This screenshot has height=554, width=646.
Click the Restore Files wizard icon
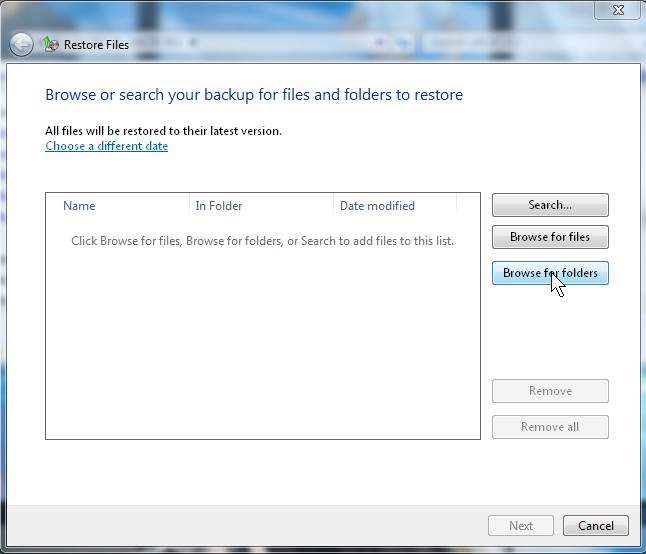point(51,44)
